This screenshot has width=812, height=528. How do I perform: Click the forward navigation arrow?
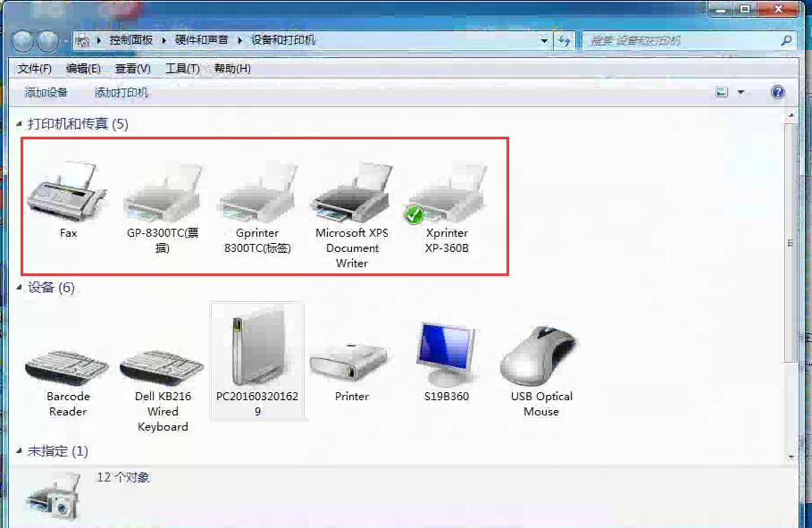(x=48, y=41)
